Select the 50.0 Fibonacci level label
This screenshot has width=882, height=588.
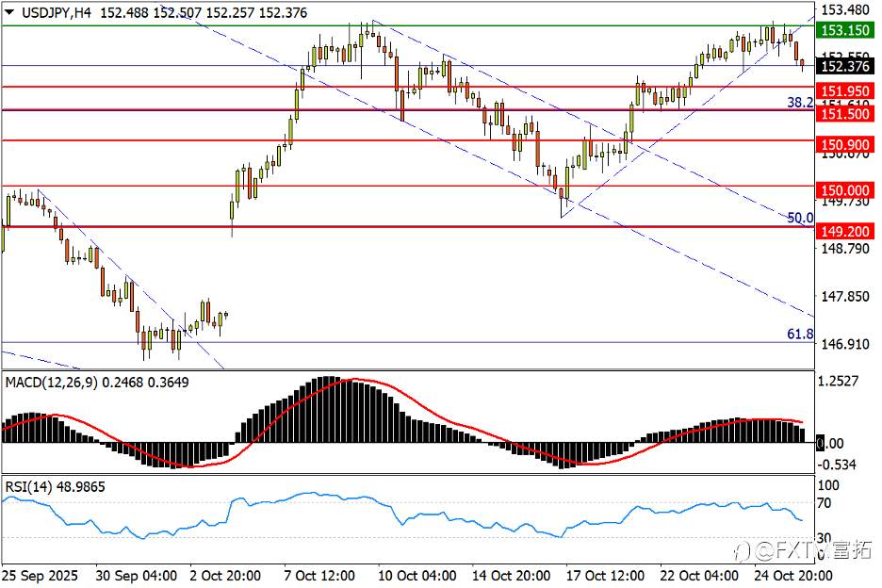coord(800,218)
